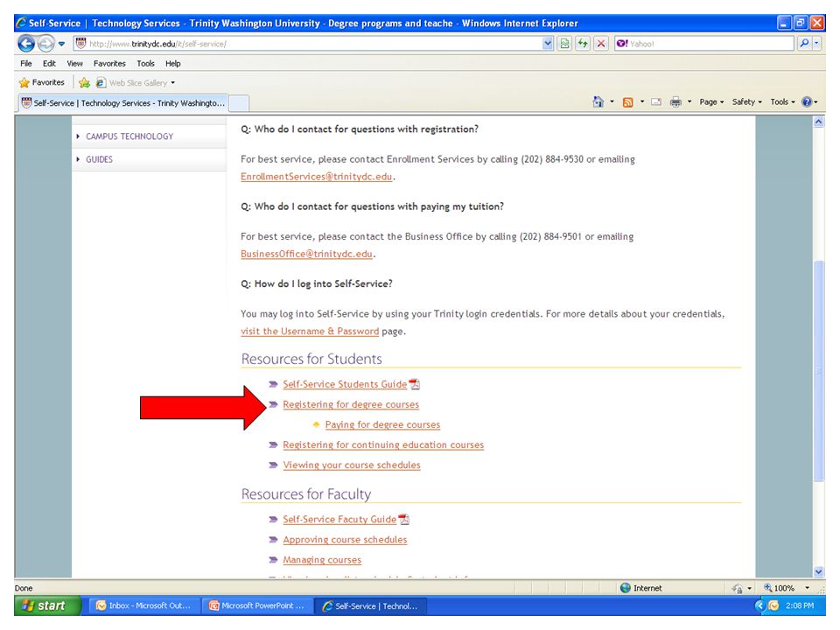Open visit the Username & Password link
The height and width of the screenshot is (630, 840).
point(310,331)
